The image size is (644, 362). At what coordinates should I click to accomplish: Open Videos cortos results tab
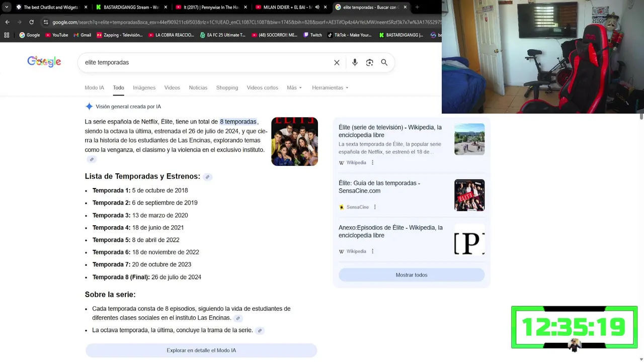pos(262,87)
